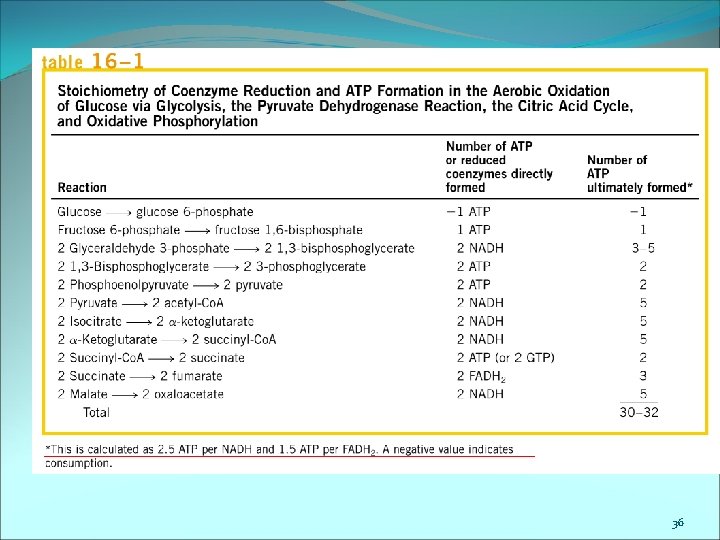Click the 'Reaction' column header
The width and height of the screenshot is (720, 540).
82,187
